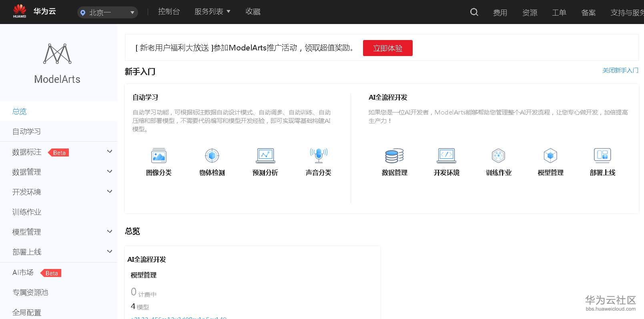Image resolution: width=644 pixels, height=319 pixels.
Task: Click the 模型管理 heading in overview card
Action: [144, 275]
